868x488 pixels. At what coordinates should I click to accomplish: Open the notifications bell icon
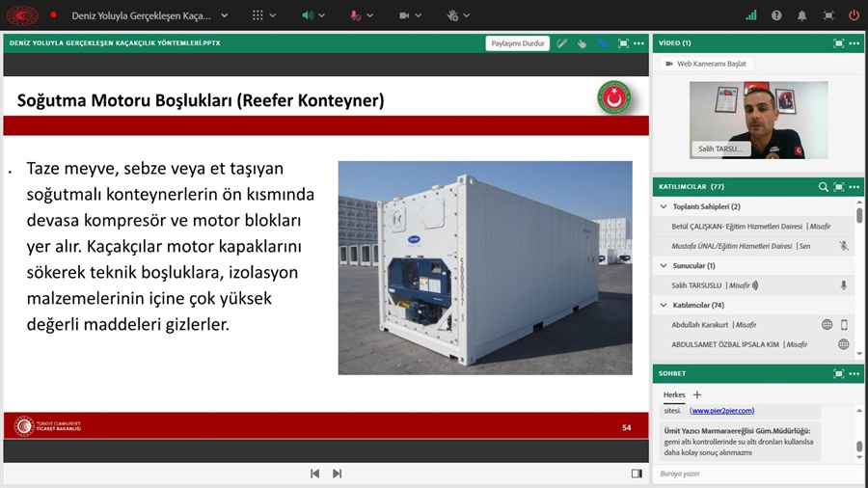(x=801, y=15)
